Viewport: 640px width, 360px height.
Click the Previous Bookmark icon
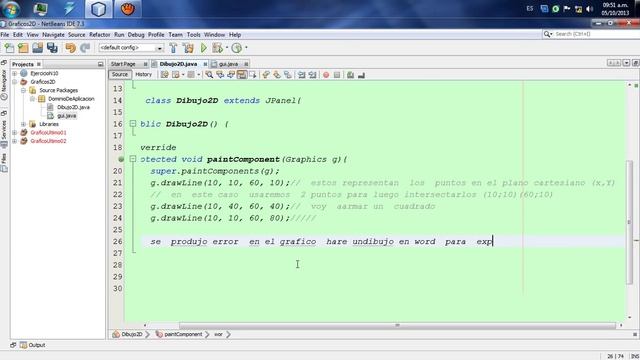(266, 75)
